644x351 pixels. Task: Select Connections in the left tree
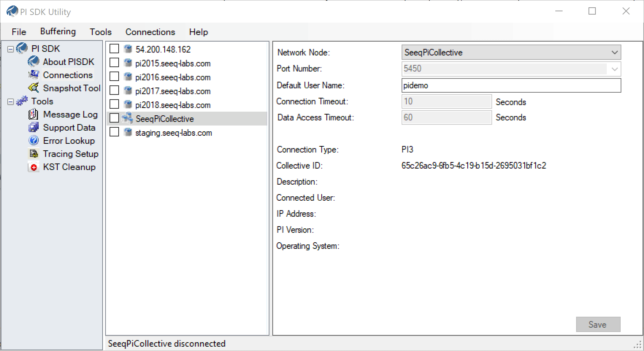(68, 75)
